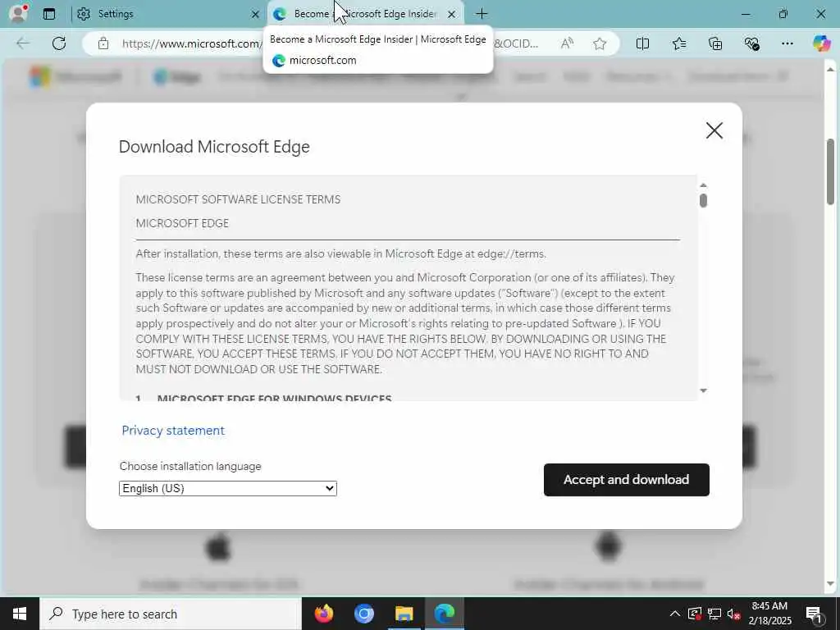
Task: Open Settings and more ellipsis menu
Action: (787, 43)
